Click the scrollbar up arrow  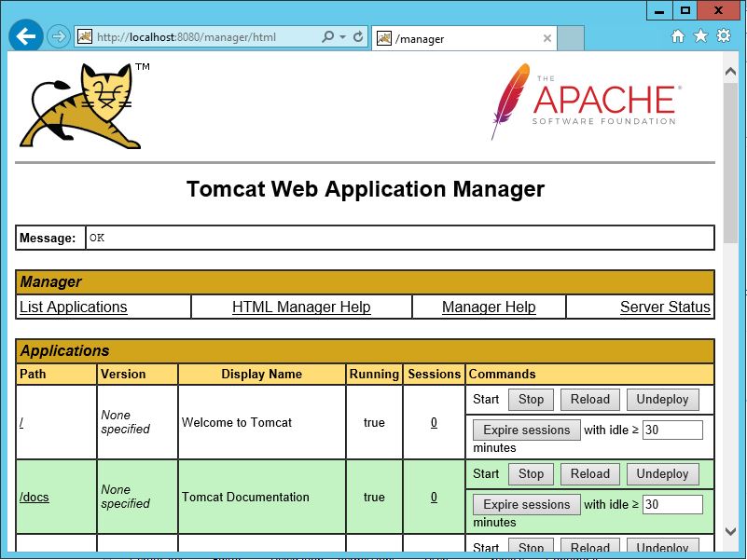pyautogui.click(x=730, y=72)
